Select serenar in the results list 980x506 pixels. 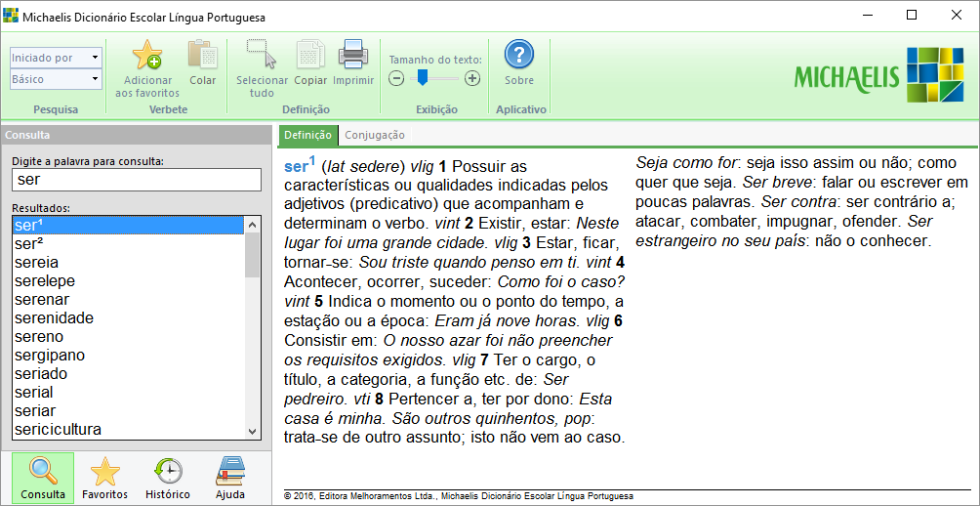pyautogui.click(x=128, y=300)
